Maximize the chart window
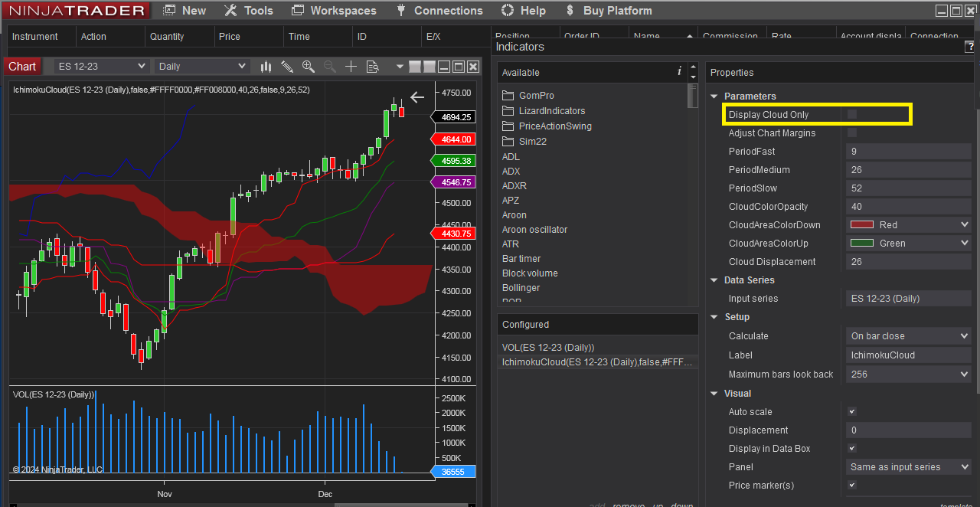 point(458,67)
